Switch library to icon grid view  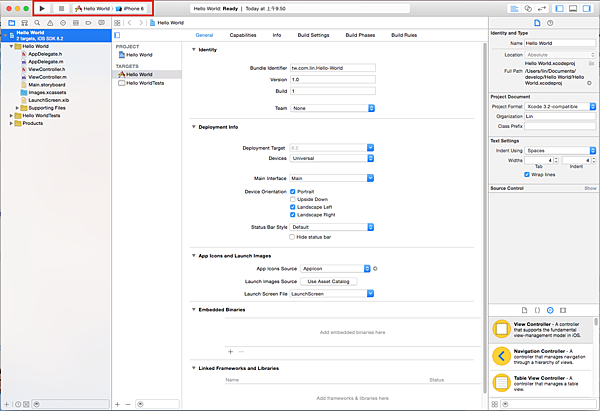pos(494,404)
